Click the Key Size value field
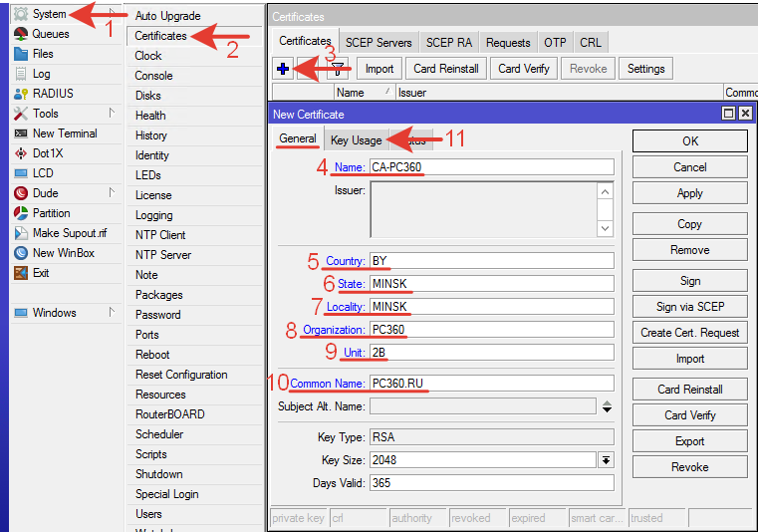Viewport: 758px width, 532px height. [x=483, y=460]
